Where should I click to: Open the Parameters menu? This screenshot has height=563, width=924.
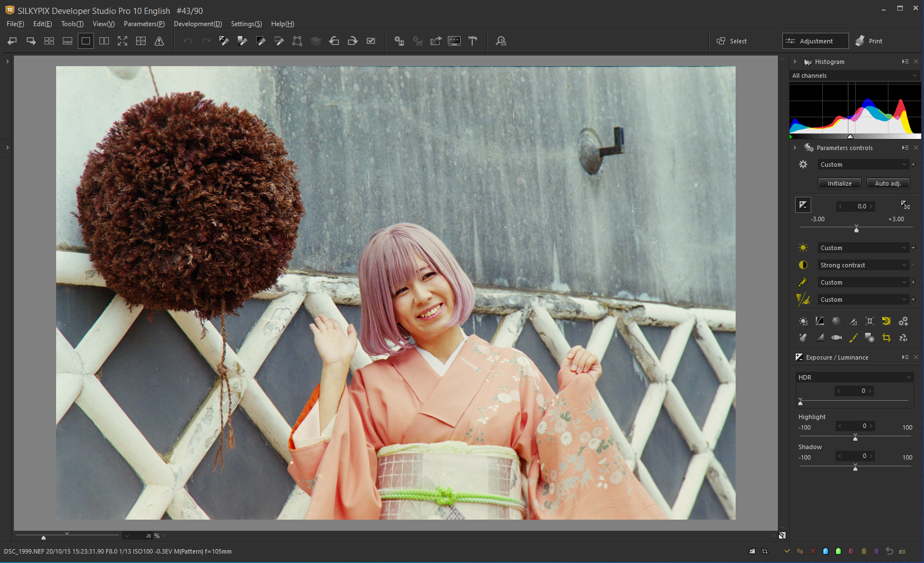click(x=144, y=24)
